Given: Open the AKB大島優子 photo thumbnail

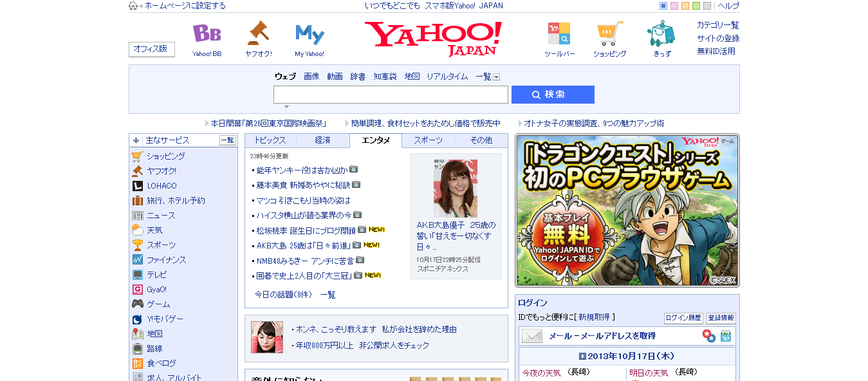Looking at the screenshot, I should [x=456, y=189].
